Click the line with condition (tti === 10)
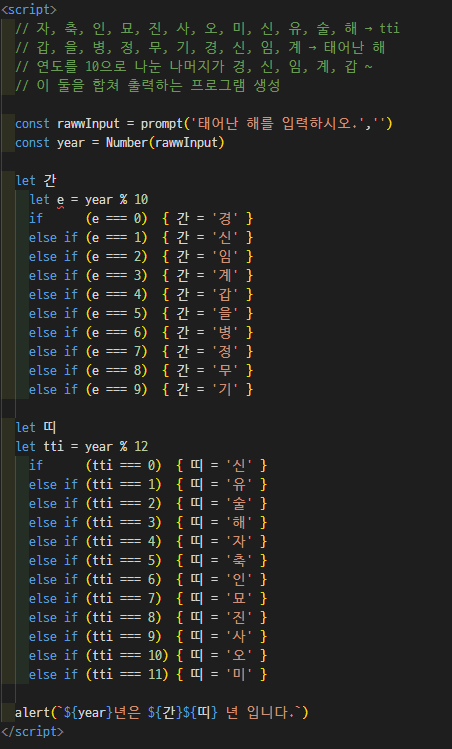Image resolution: width=452 pixels, height=749 pixels. click(148, 655)
